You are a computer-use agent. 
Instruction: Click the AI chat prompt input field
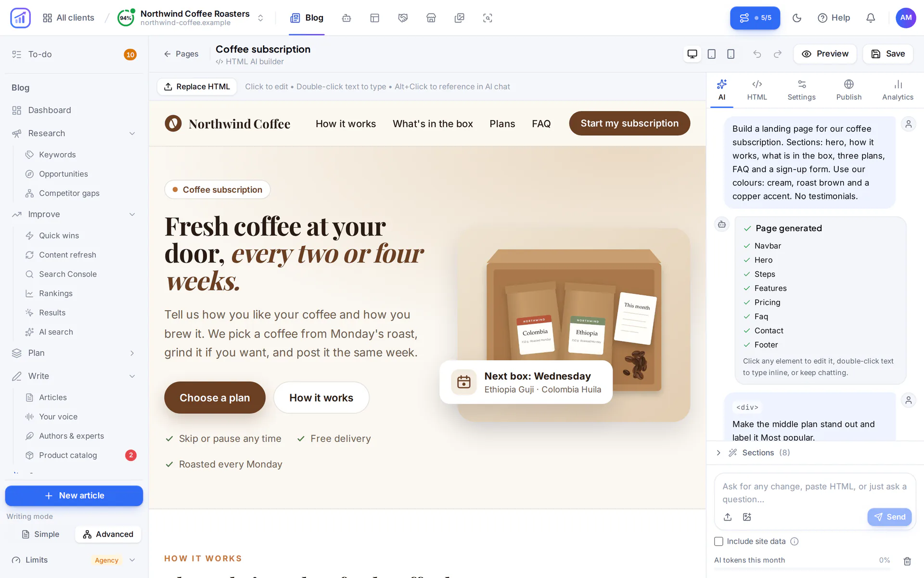point(815,493)
